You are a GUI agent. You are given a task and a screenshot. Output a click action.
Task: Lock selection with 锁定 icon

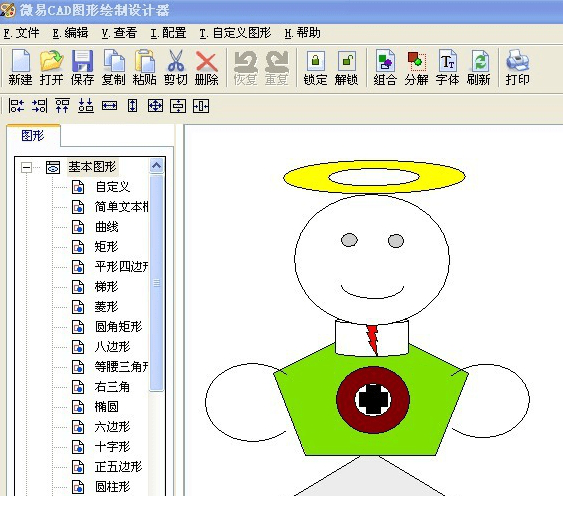tap(315, 67)
